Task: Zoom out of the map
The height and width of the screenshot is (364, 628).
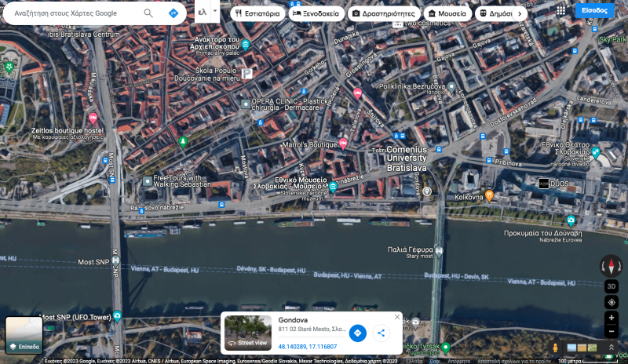Action: [x=612, y=331]
